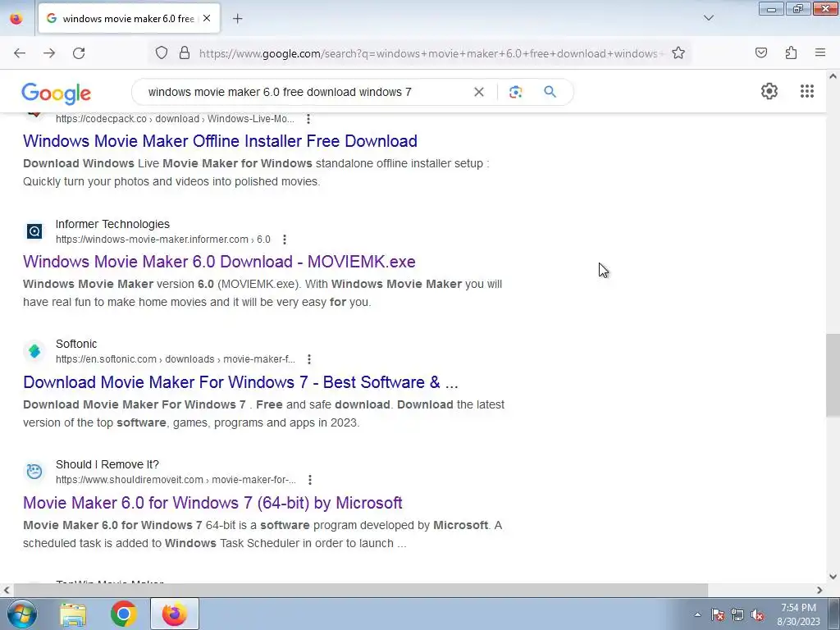Click the horizontal scrollbar thumb
Screen dimensions: 840x630
[361, 590]
